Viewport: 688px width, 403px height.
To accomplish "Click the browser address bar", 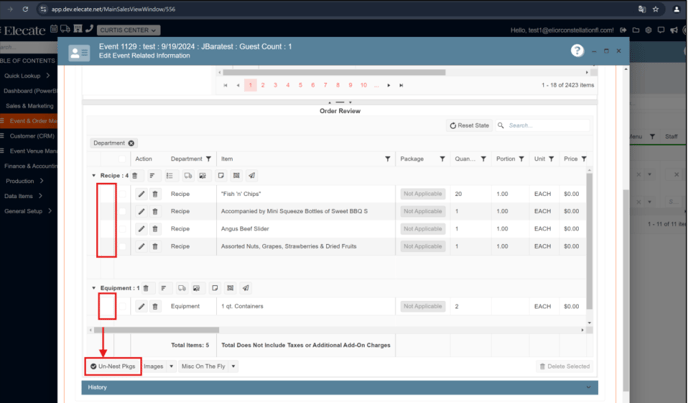I will pyautogui.click(x=338, y=9).
